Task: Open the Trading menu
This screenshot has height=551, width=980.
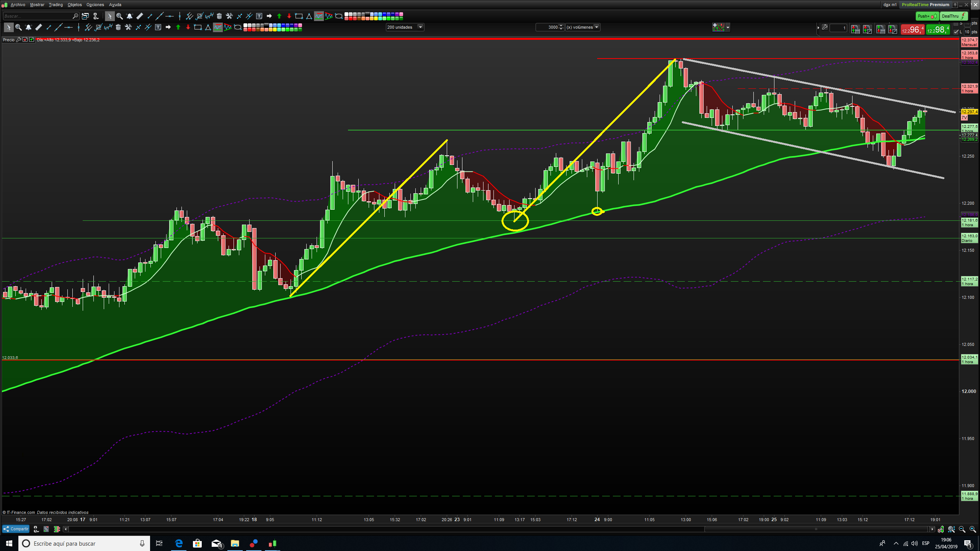Action: click(x=56, y=5)
